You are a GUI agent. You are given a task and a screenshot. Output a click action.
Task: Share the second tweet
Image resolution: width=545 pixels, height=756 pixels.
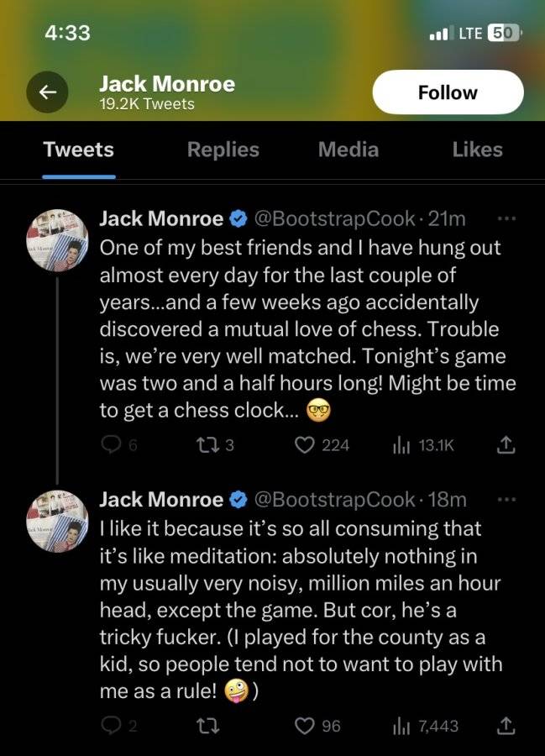coord(506,725)
